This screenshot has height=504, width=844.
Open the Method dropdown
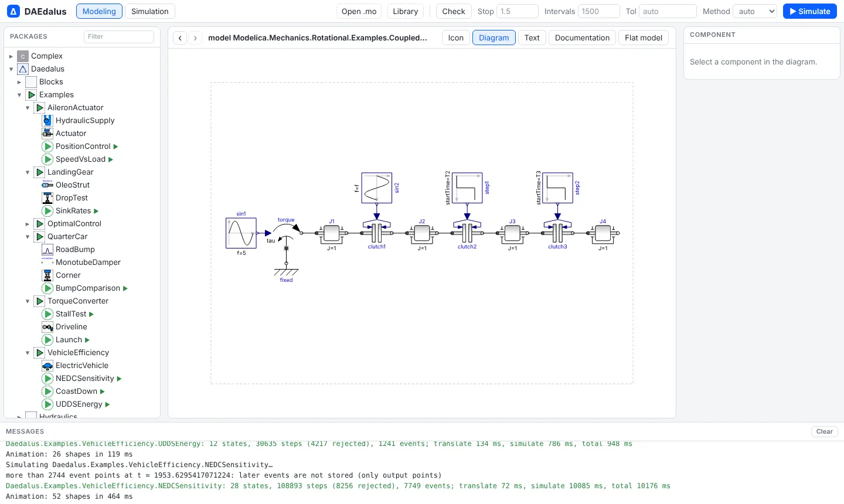pyautogui.click(x=755, y=11)
